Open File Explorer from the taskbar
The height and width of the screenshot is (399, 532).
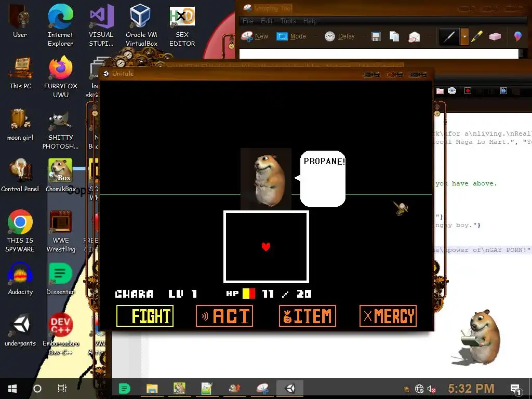[x=152, y=388]
